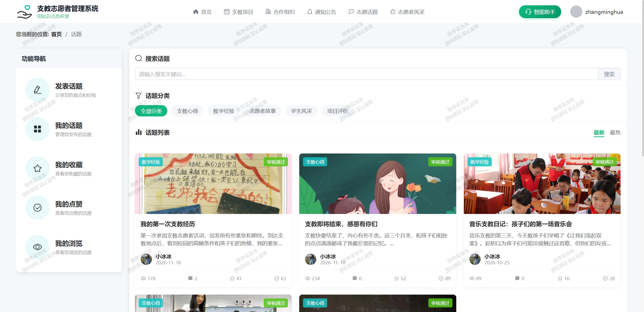This screenshot has width=644, height=312.
Task: Click the chat bubble icon beside 志愿话题
Action: coord(351,12)
